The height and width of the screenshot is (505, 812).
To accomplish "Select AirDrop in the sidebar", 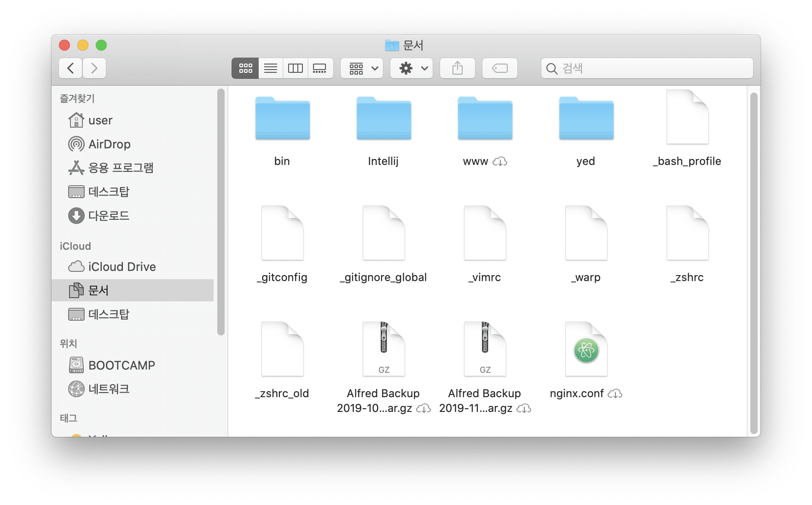I will click(133, 144).
